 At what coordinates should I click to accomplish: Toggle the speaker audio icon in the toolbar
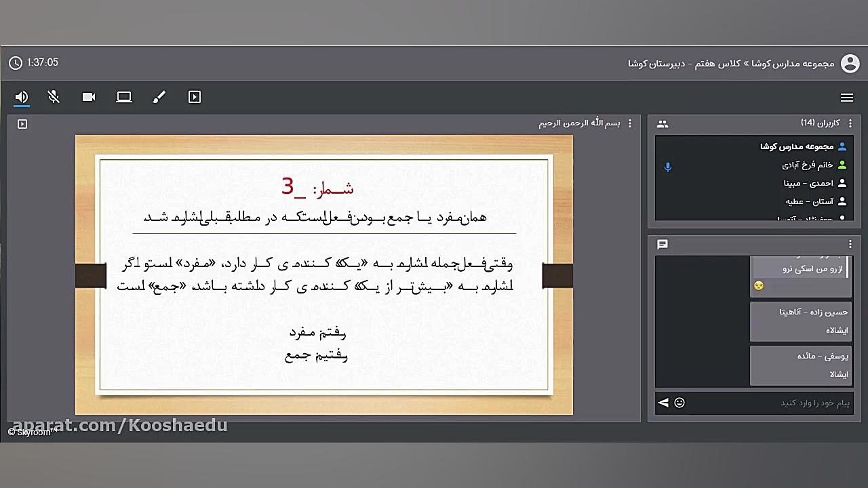[21, 97]
